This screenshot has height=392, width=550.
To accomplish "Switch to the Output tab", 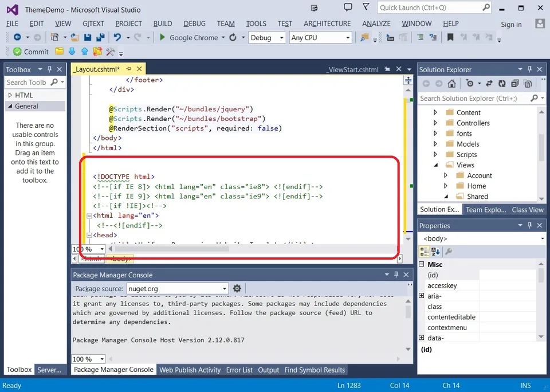I will [269, 370].
